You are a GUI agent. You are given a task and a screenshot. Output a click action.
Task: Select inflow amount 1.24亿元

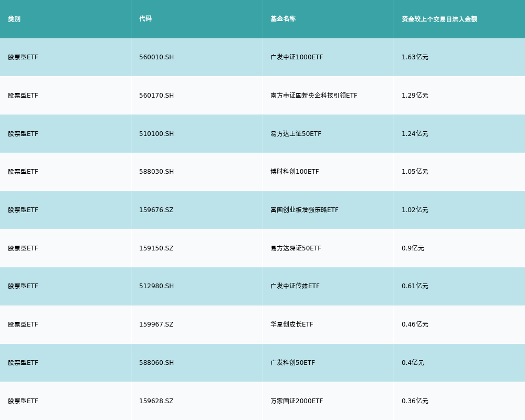pos(415,134)
